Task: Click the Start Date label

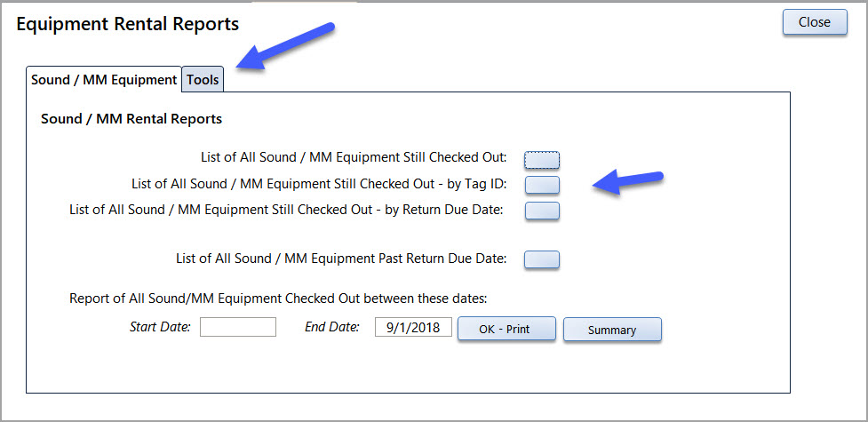Action: click(x=160, y=327)
